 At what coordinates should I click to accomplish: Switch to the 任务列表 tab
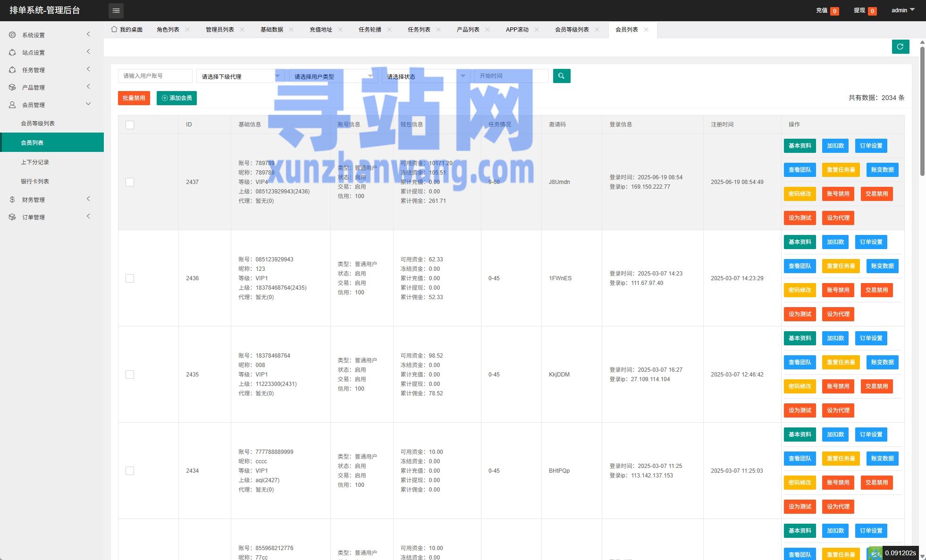pos(419,29)
